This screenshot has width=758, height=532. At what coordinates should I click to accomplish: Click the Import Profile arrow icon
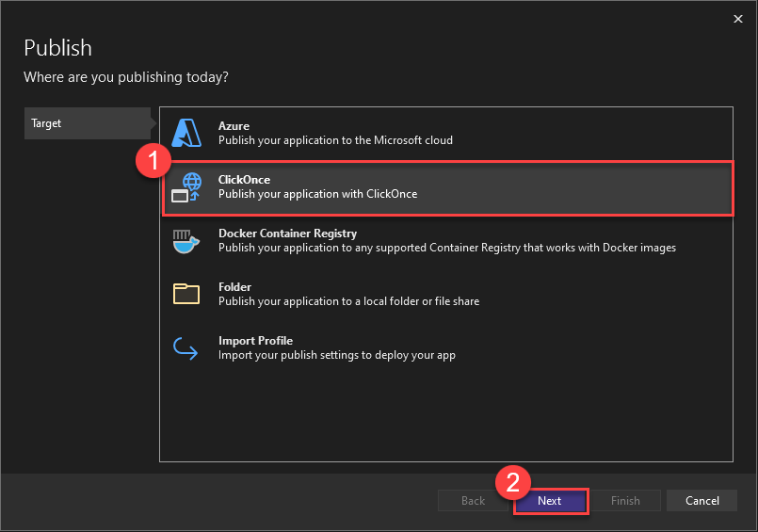(186, 347)
